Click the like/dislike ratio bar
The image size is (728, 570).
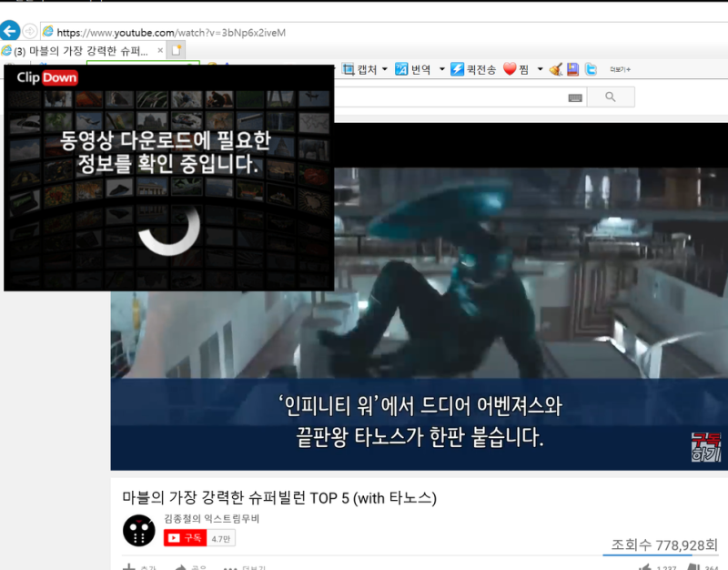(x=661, y=555)
